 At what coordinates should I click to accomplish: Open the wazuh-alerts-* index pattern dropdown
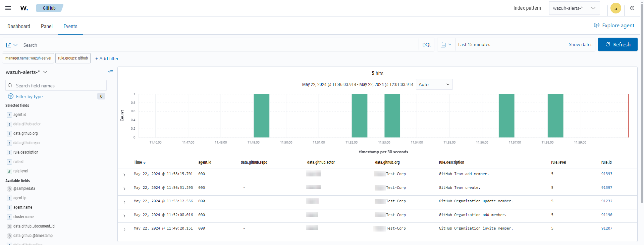tap(574, 8)
